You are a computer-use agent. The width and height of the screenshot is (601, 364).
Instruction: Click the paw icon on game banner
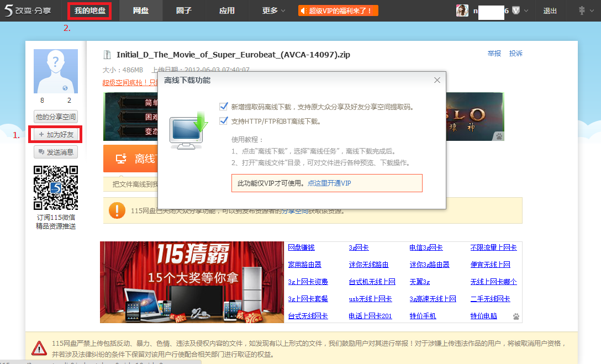coord(499,136)
